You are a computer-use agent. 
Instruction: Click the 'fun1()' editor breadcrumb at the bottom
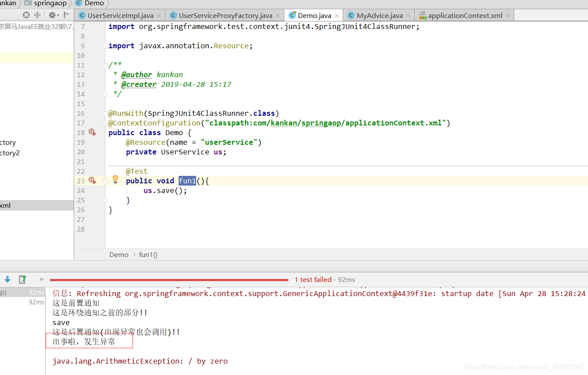click(148, 254)
